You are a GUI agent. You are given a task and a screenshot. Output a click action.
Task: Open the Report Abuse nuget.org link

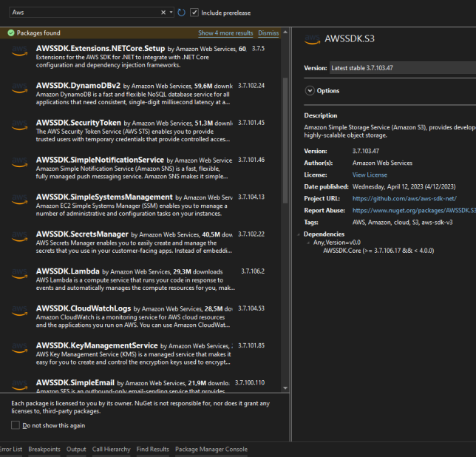click(414, 211)
